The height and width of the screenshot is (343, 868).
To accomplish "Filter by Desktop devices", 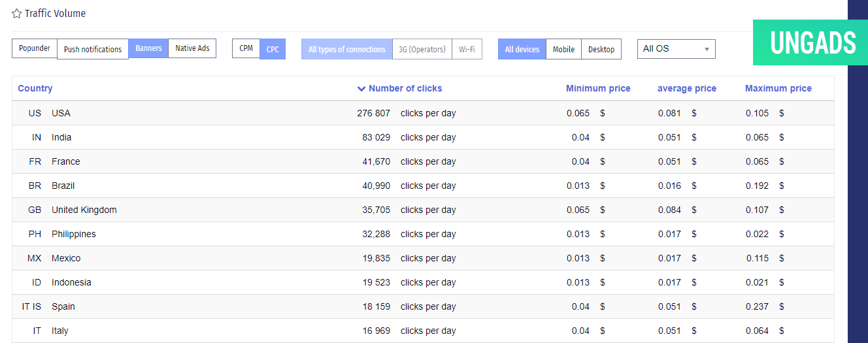I will pyautogui.click(x=601, y=49).
